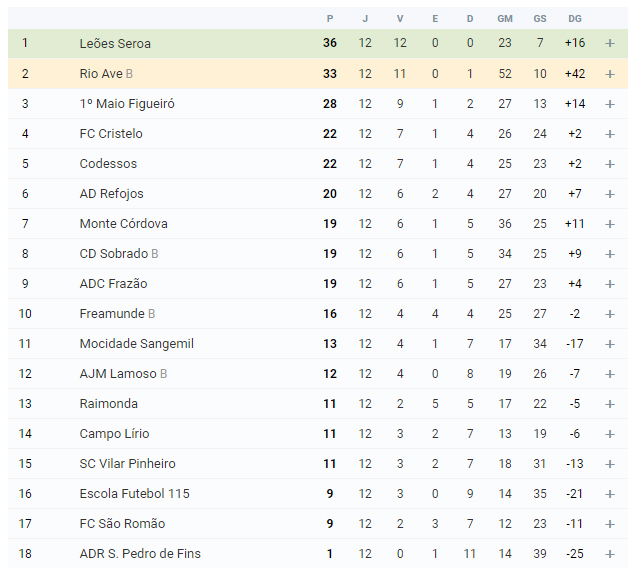Open the Escola Futebol 115 team page

[135, 494]
